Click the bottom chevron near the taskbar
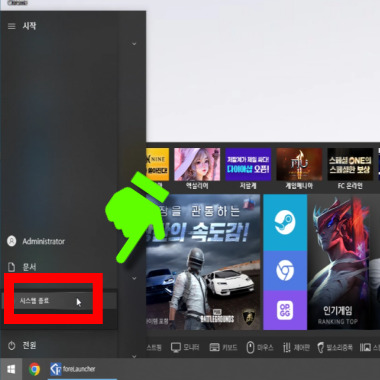The height and width of the screenshot is (380, 380). point(134,356)
